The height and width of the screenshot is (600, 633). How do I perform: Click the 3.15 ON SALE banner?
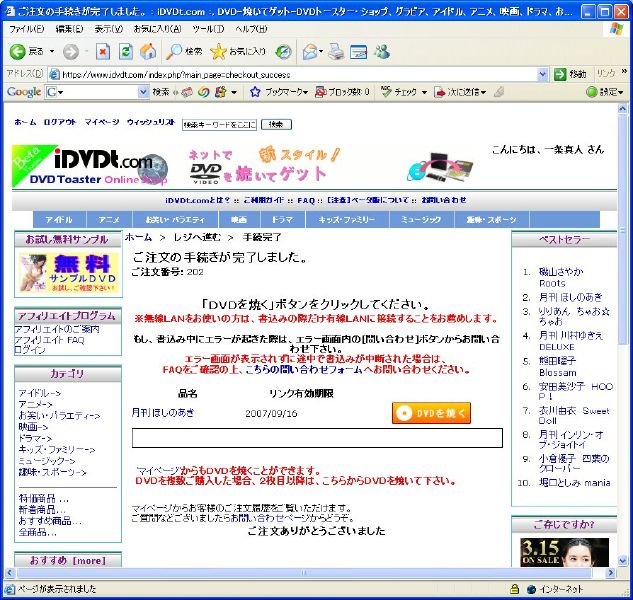564,552
